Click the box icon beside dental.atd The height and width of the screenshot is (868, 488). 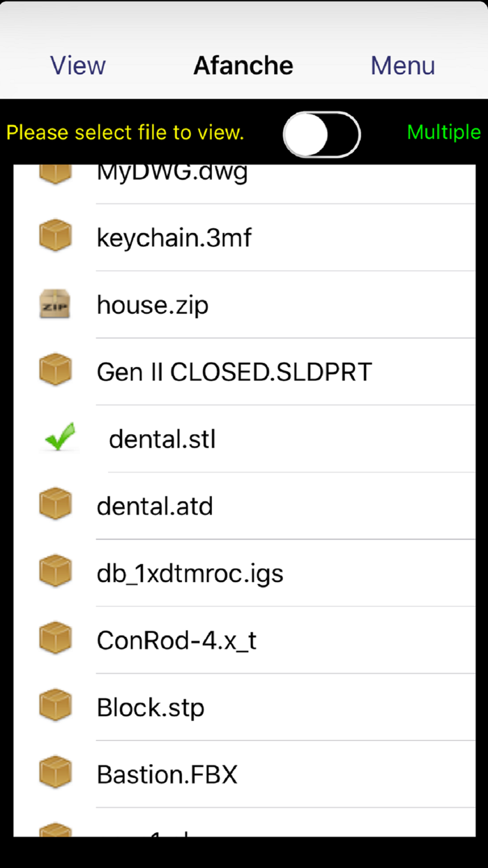tap(55, 505)
